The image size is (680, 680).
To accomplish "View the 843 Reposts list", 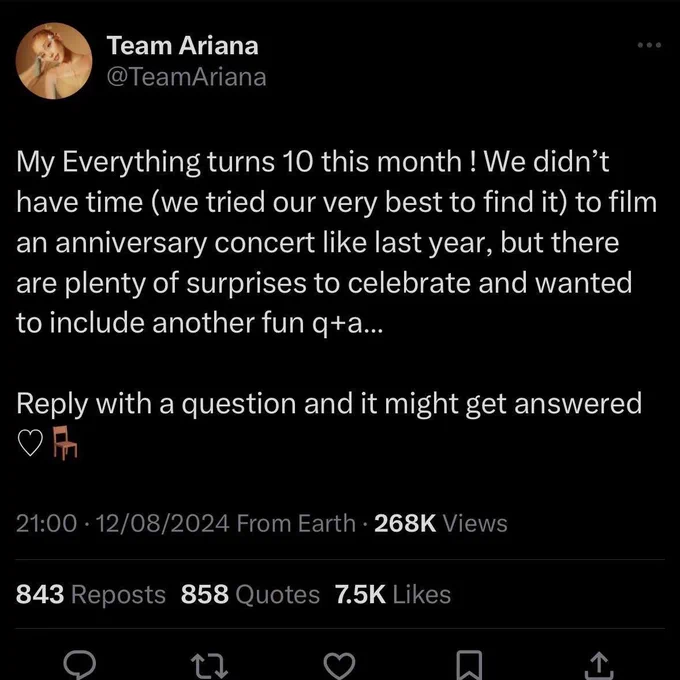I will coord(91,594).
